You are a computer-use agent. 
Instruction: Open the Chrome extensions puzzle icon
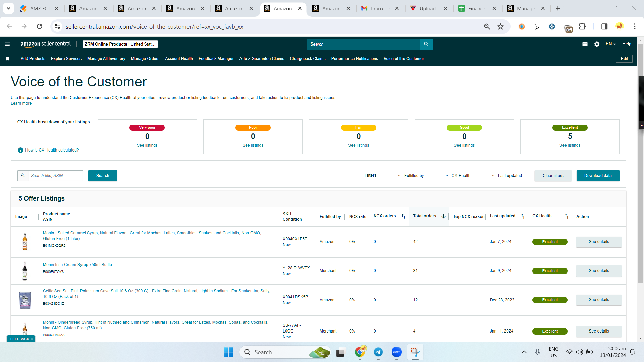tap(582, 26)
